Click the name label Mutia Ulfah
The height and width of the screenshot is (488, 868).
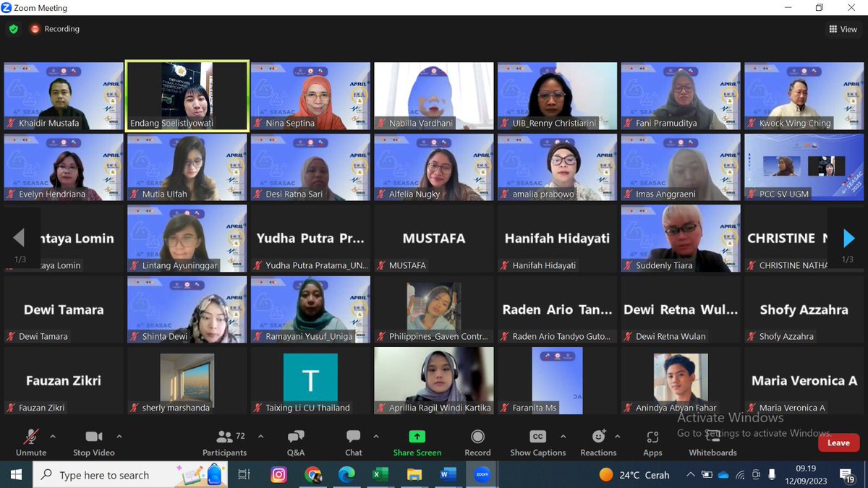click(165, 194)
